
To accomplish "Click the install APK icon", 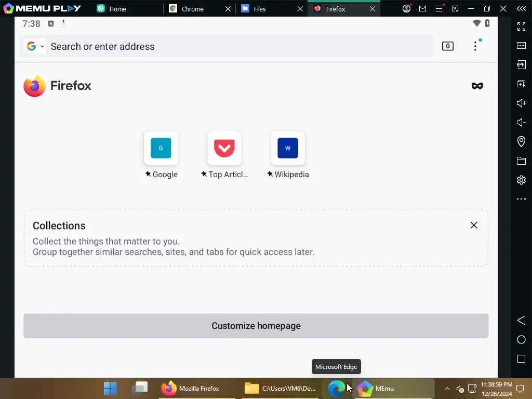I will [x=521, y=64].
